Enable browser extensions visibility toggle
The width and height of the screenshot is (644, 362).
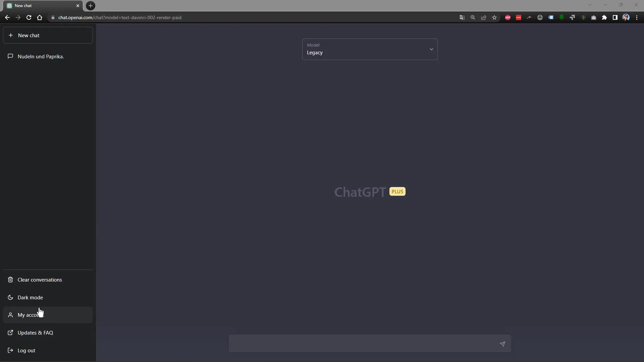[604, 17]
